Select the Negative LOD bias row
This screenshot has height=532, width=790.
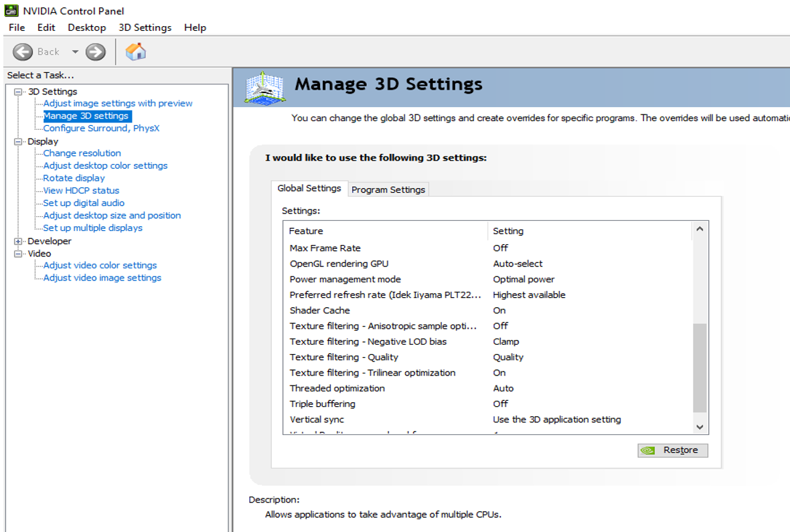click(x=487, y=342)
